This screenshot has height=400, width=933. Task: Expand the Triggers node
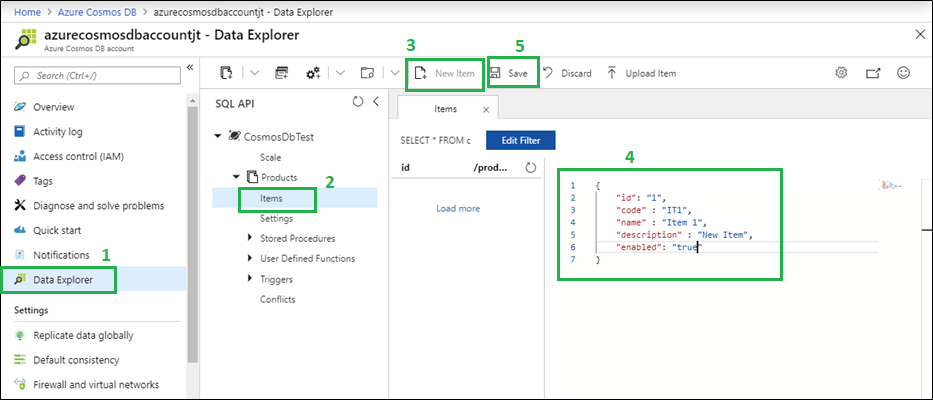(x=250, y=279)
